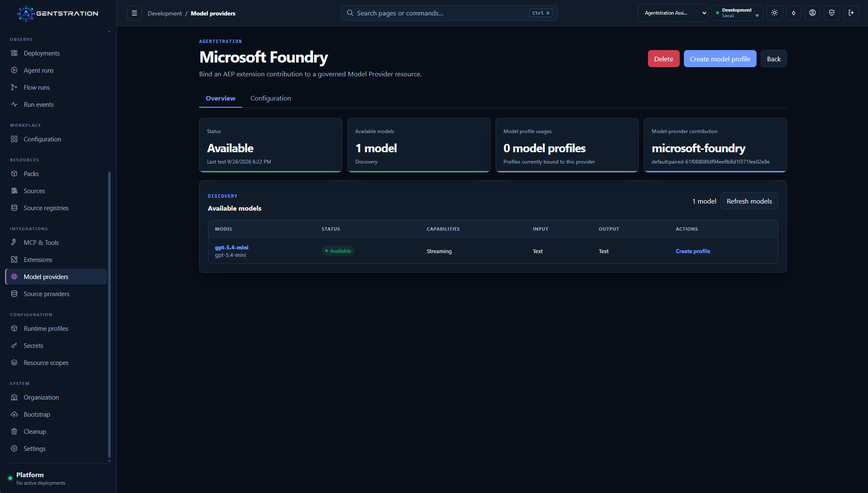Click the Settings gear icon
This screenshot has height=493, width=868.
pos(14,449)
